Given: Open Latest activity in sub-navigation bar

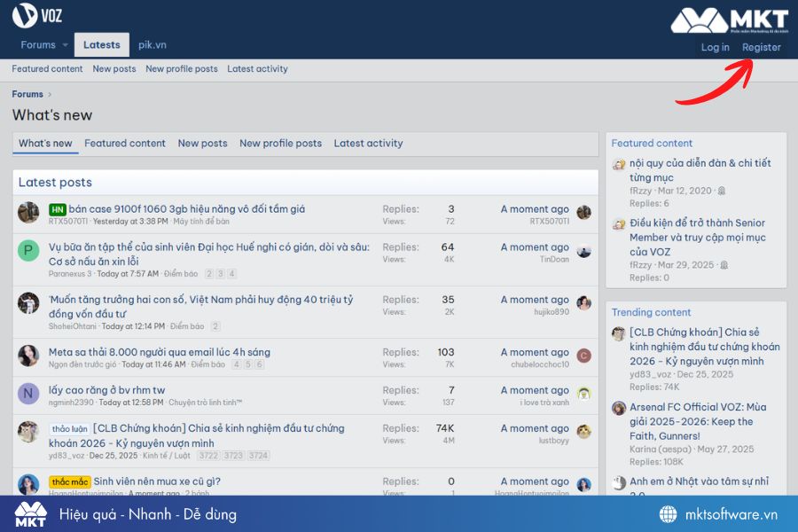Looking at the screenshot, I should pyautogui.click(x=257, y=69).
